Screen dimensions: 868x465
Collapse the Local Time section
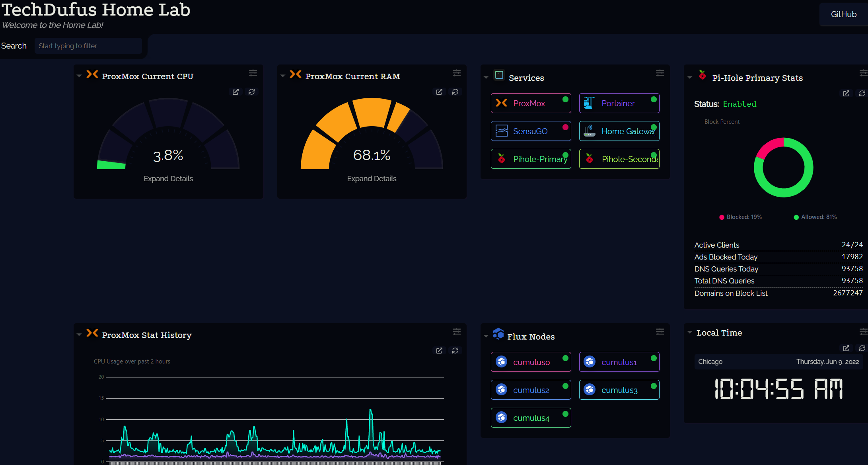tap(689, 332)
